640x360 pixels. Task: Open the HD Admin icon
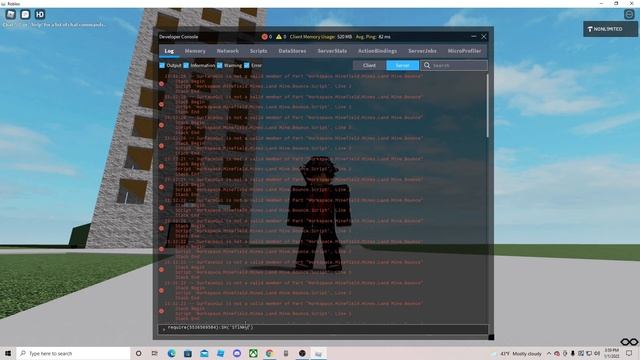[x=40, y=15]
